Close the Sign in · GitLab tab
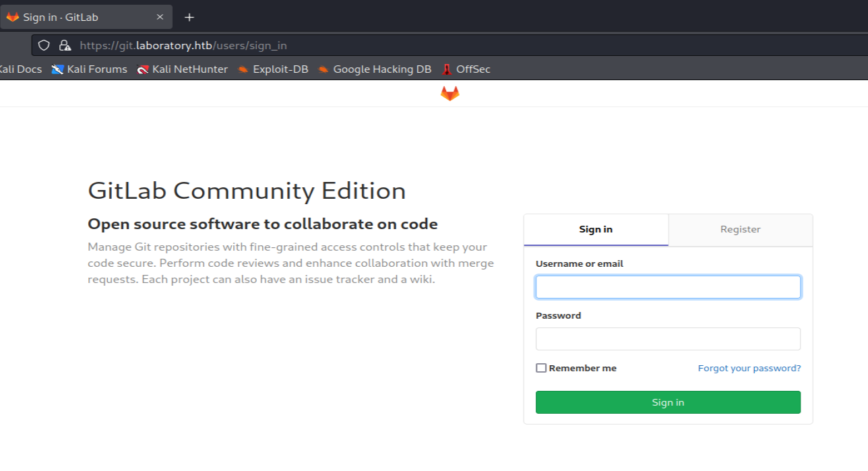Viewport: 868px width, 471px height. click(160, 18)
